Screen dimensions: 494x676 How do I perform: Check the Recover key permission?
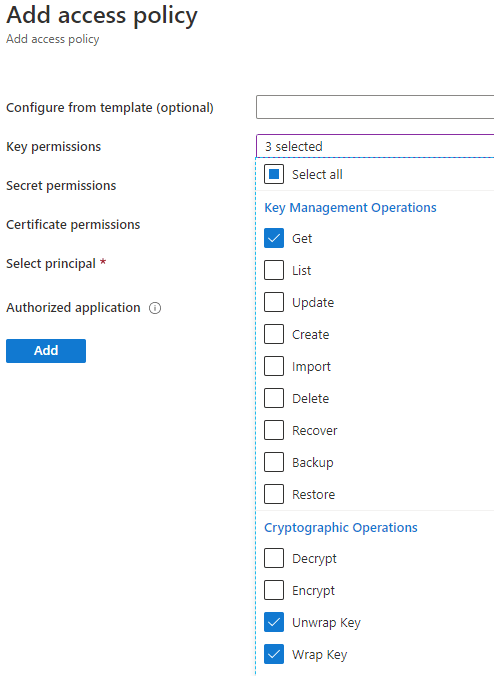274,430
